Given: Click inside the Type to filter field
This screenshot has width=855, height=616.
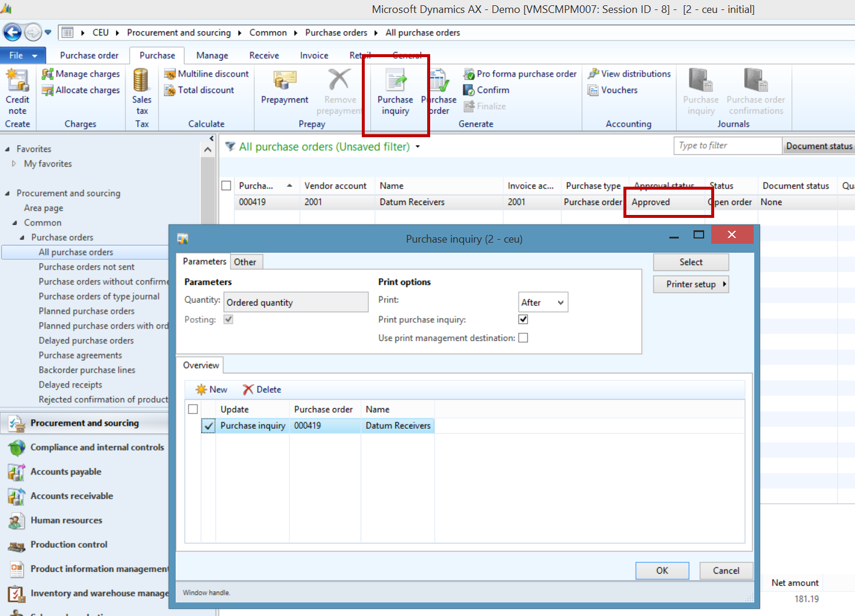Looking at the screenshot, I should coord(727,145).
